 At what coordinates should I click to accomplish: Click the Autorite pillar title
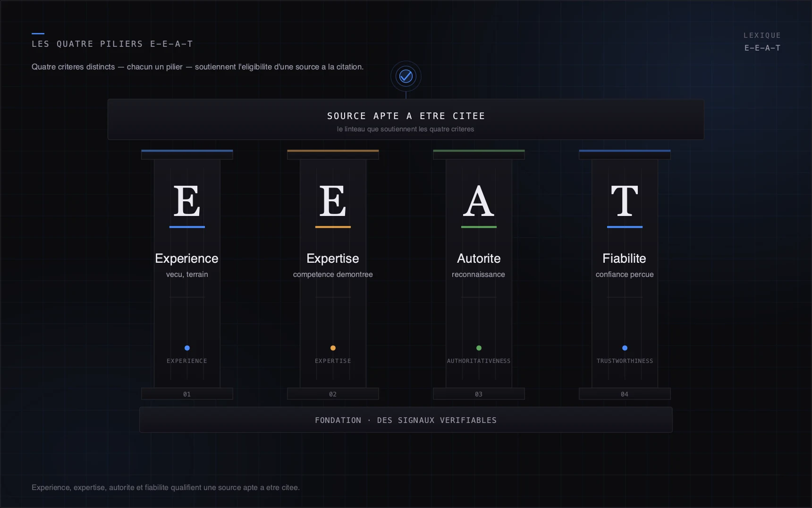479,258
